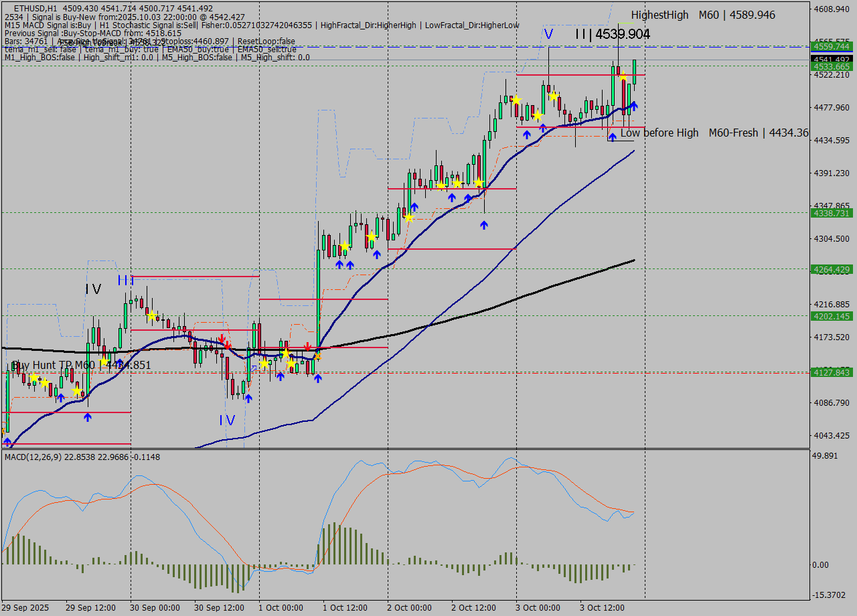Select the 4264.429 price level tag

tap(831, 269)
